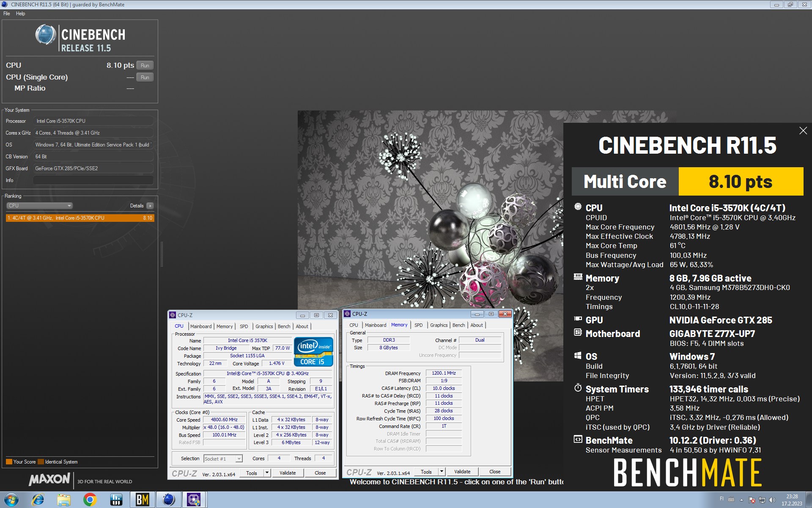Screen dimensions: 812x508
Task: Click the BenchMate code icon in panel
Action: pos(578,439)
